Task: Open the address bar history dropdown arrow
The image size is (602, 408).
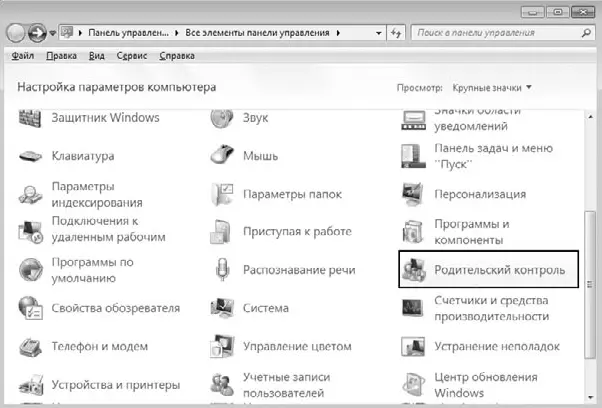Action: pyautogui.click(x=379, y=33)
